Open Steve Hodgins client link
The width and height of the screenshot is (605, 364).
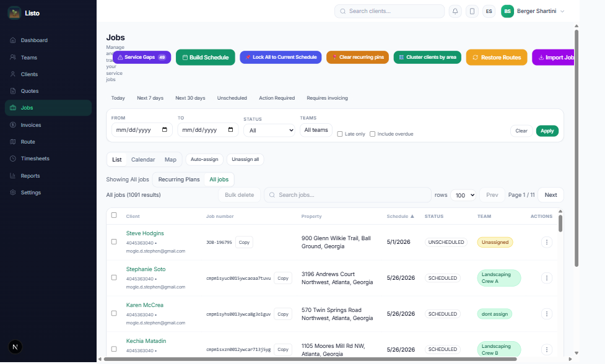pyautogui.click(x=145, y=233)
